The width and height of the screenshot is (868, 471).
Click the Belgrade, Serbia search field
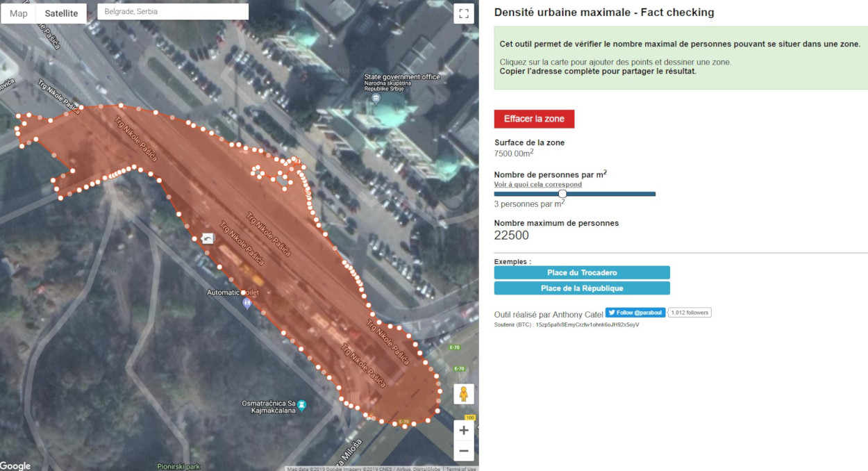click(172, 12)
